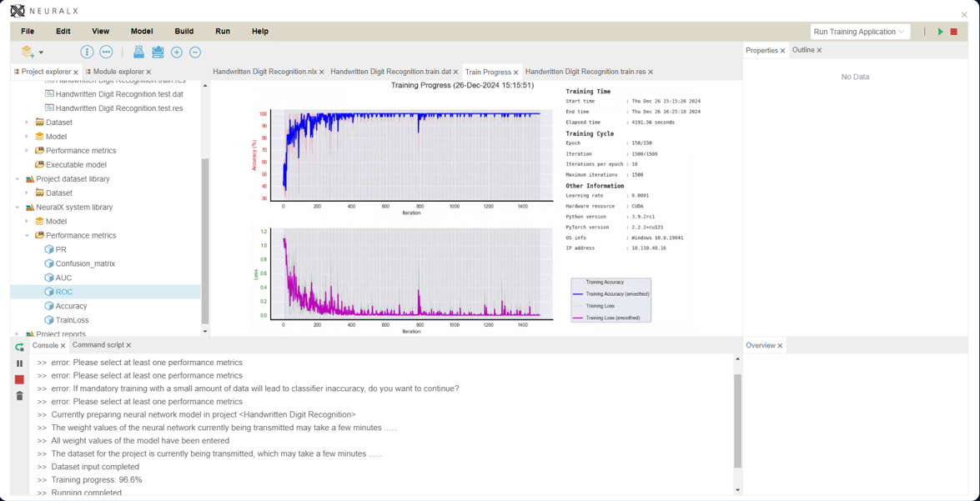Collapse the NeuralX system library node
This screenshot has height=501, width=980.
(x=18, y=208)
